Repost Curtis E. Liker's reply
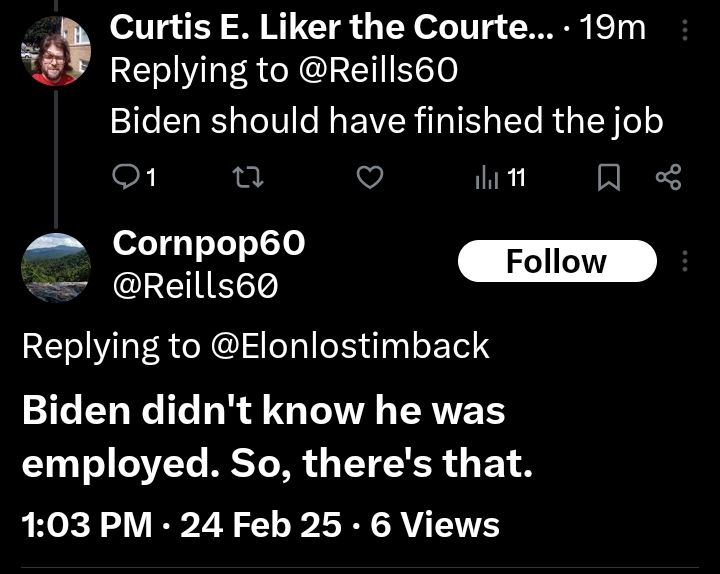The image size is (720, 574). coord(245,178)
